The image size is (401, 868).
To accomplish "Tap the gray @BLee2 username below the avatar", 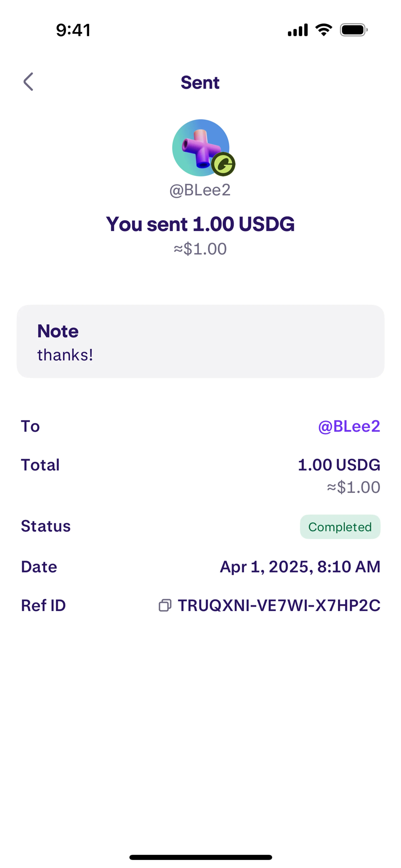I will (200, 190).
